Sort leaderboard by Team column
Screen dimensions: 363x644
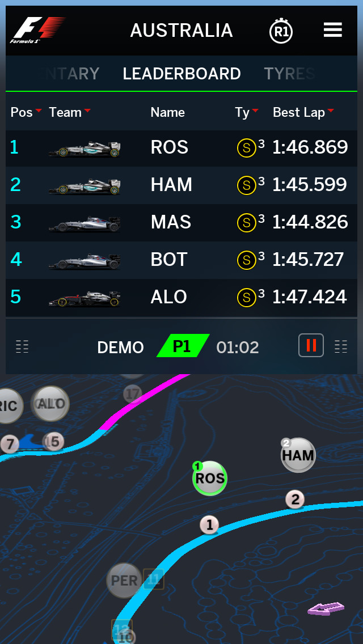(69, 112)
